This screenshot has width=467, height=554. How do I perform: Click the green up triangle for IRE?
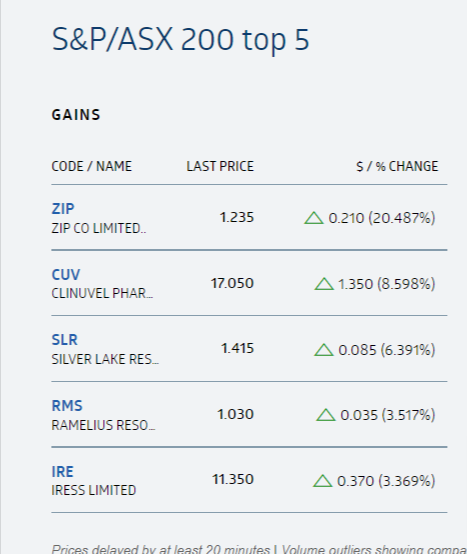(x=323, y=481)
